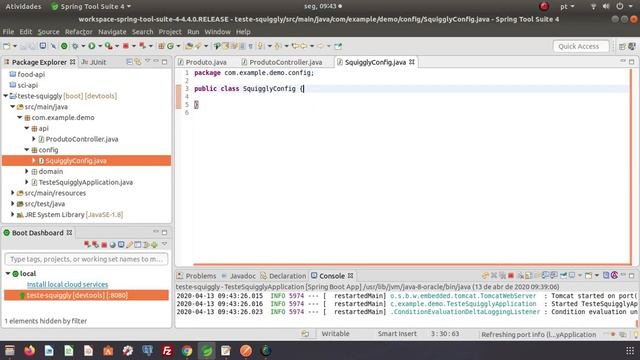Click the Relaunch icon in main toolbar
The width and height of the screenshot is (640, 360).
pyautogui.click(x=142, y=46)
